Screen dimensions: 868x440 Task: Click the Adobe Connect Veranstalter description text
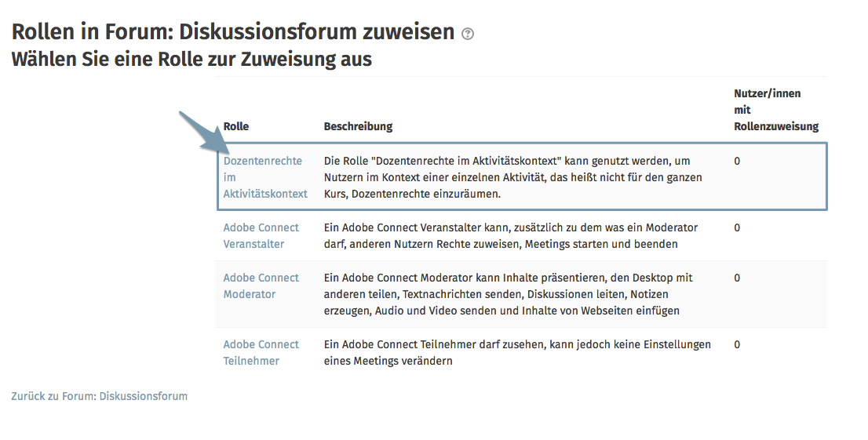pyautogui.click(x=511, y=236)
